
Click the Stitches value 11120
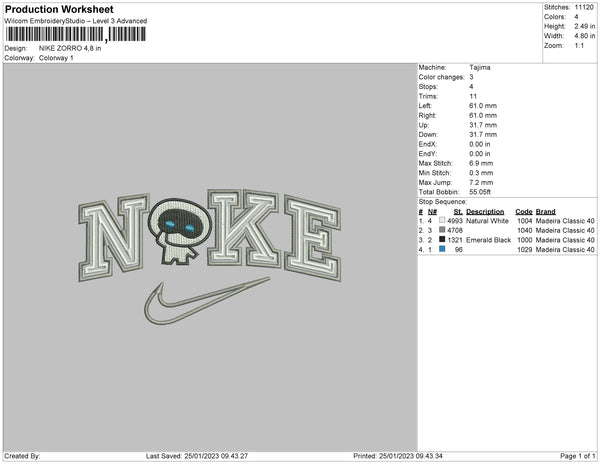point(584,7)
